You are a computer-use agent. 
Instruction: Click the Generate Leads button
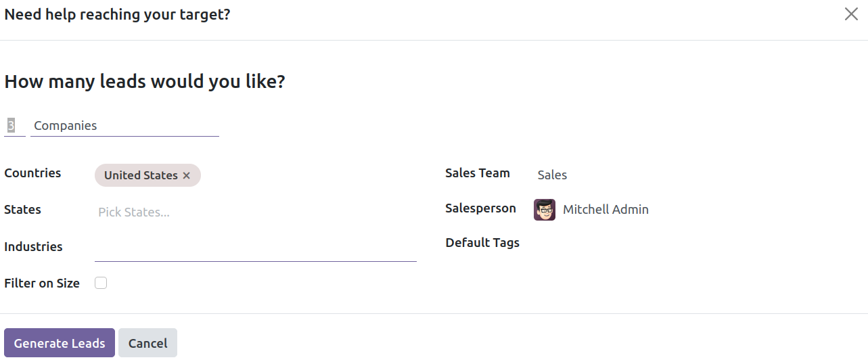60,343
